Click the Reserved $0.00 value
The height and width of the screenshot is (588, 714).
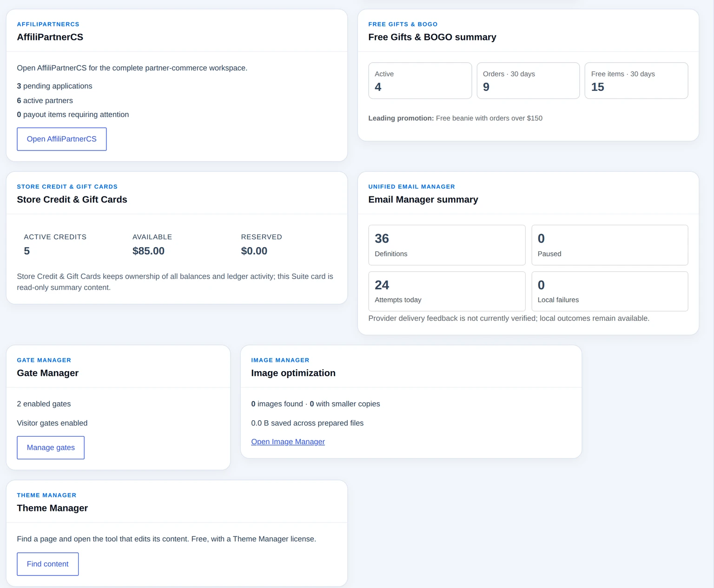[x=254, y=251]
